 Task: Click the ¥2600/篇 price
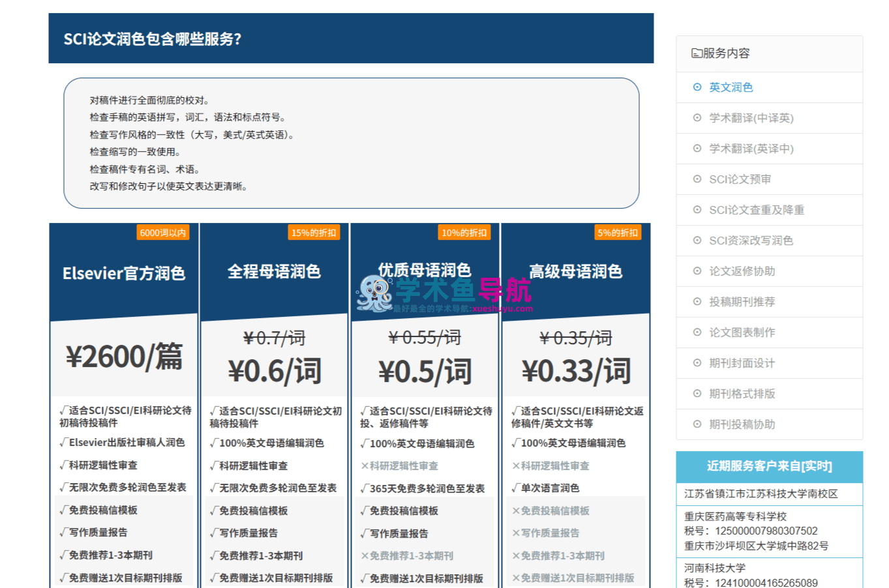(124, 357)
